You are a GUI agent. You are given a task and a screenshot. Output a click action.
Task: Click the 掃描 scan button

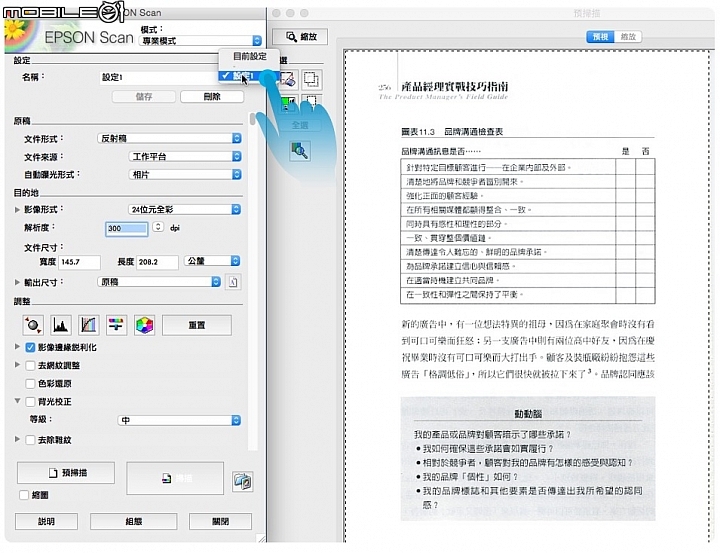tap(175, 478)
